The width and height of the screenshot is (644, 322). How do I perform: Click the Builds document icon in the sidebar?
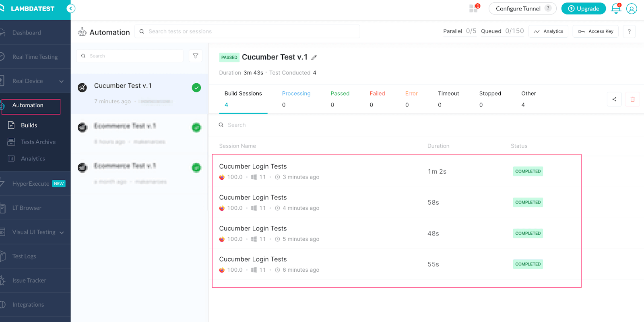11,125
